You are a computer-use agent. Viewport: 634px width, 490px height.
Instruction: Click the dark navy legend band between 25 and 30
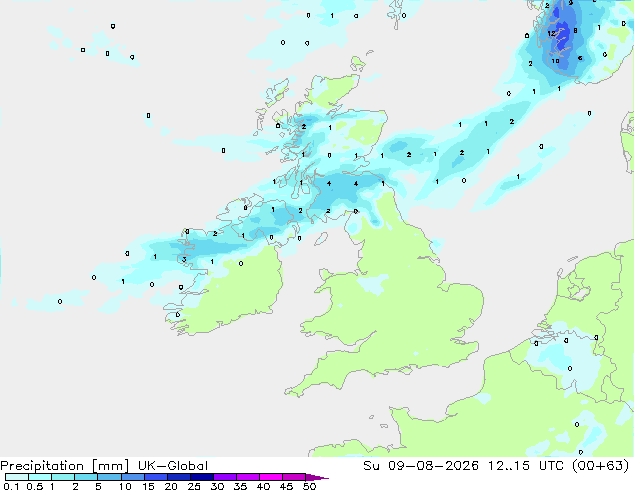tap(201, 477)
